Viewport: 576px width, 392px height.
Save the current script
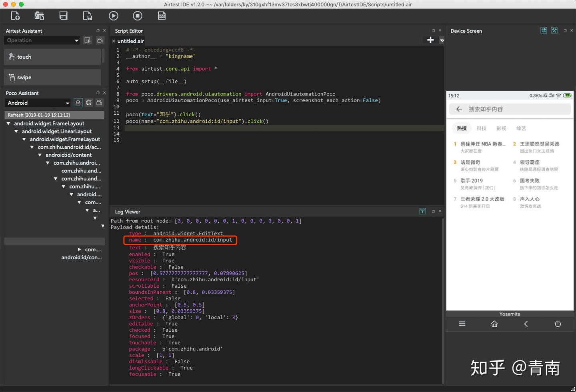click(x=63, y=16)
